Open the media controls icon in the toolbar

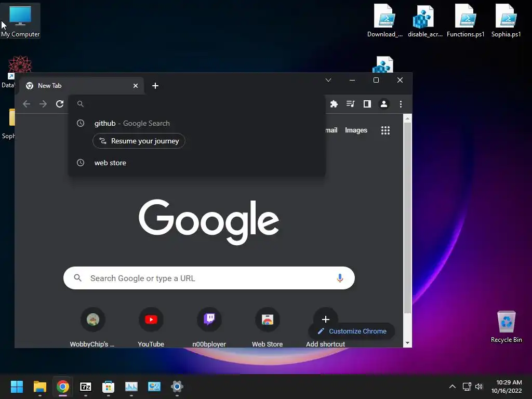(351, 104)
